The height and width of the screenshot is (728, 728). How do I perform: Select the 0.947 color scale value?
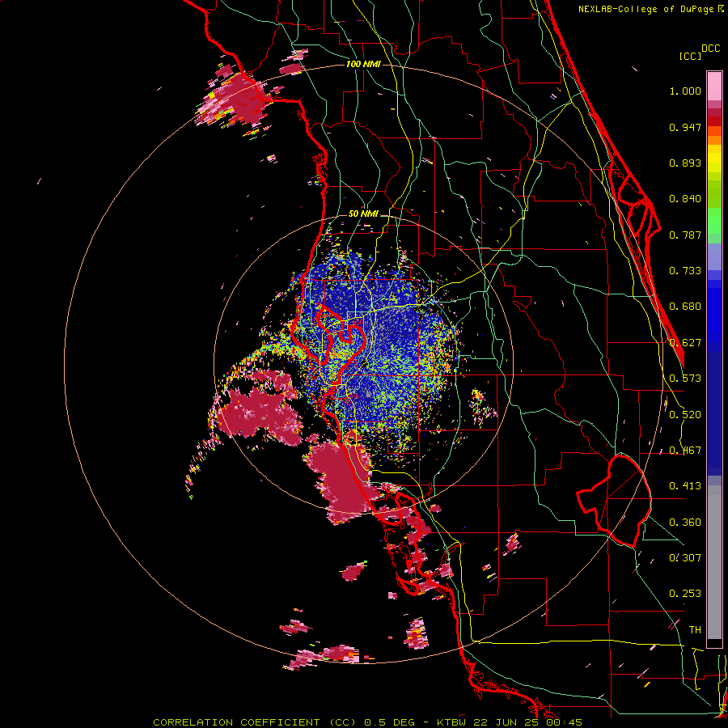click(685, 127)
